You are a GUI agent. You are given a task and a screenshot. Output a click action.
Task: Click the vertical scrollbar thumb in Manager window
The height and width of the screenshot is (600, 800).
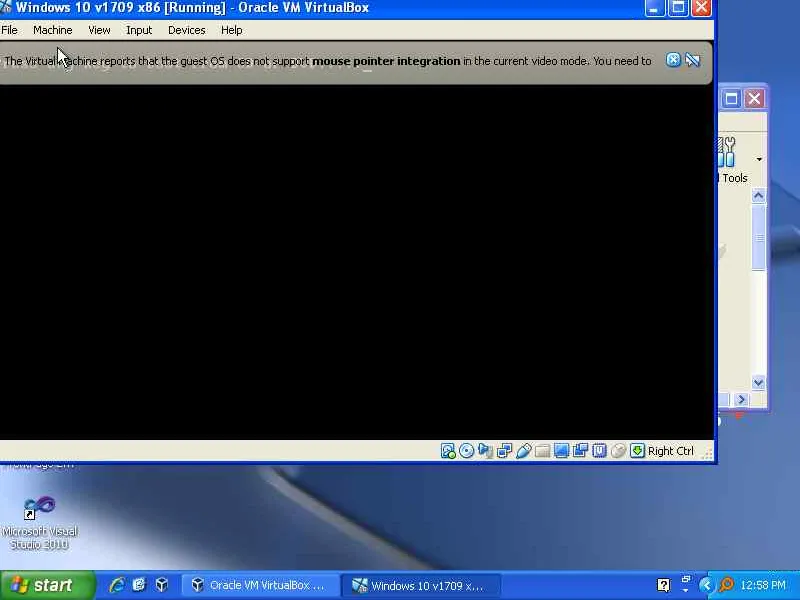click(759, 237)
